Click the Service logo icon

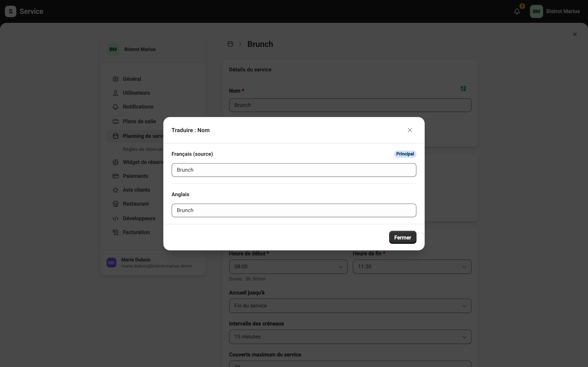pyautogui.click(x=10, y=11)
